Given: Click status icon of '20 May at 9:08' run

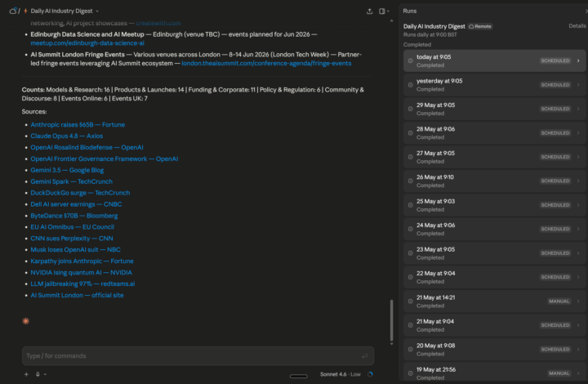Looking at the screenshot, I should tap(410, 349).
